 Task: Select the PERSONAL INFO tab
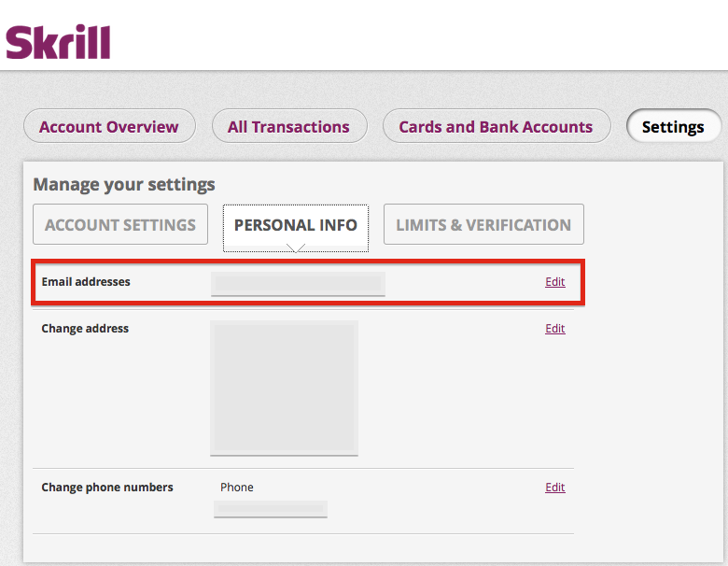point(296,225)
